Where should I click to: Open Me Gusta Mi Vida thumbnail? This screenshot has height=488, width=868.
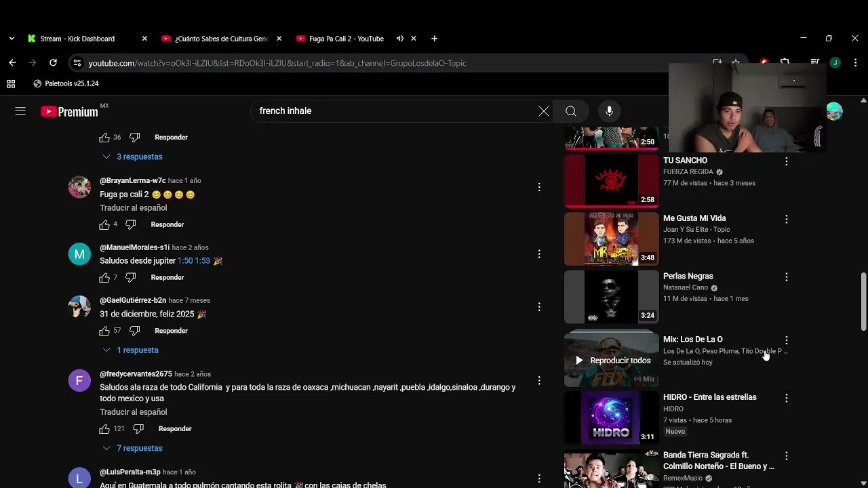[612, 239]
